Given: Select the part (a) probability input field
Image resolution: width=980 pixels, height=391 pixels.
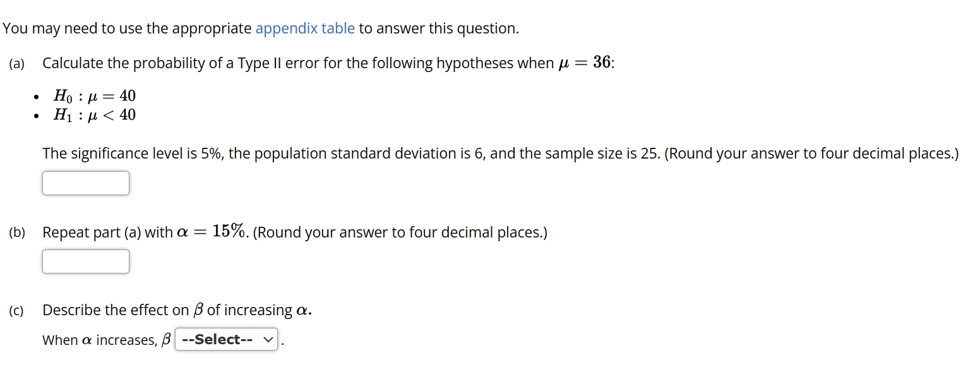Looking at the screenshot, I should coord(85,183).
